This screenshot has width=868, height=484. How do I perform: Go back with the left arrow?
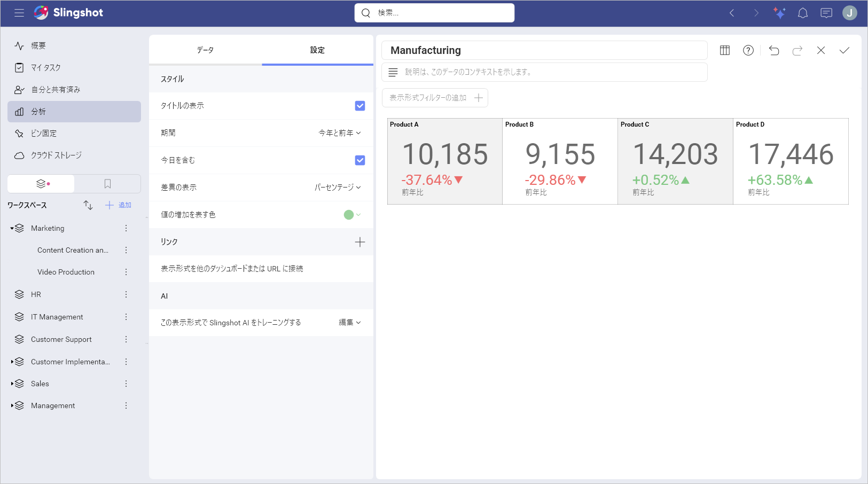tap(732, 13)
